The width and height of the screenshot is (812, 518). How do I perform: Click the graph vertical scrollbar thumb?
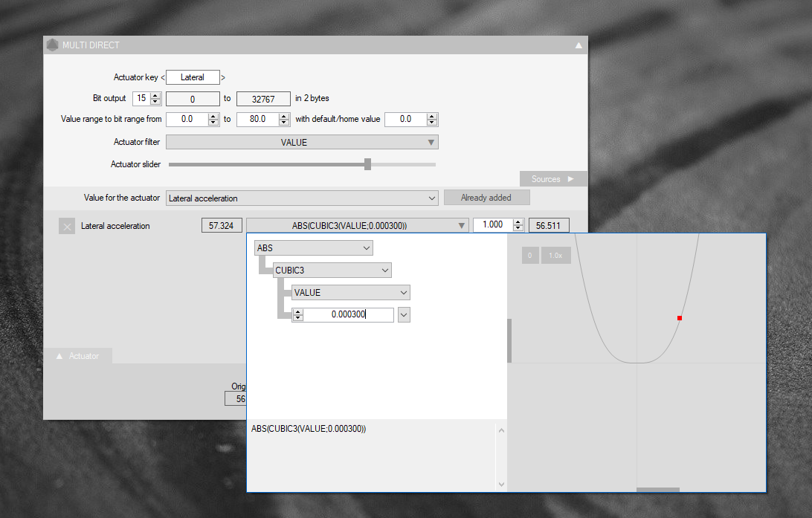pos(509,340)
